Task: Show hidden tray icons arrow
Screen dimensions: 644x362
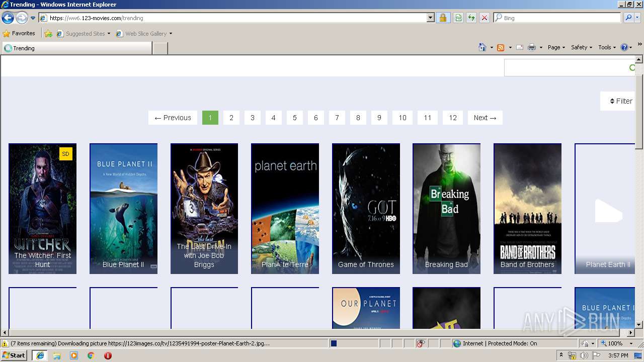Action: click(x=561, y=355)
